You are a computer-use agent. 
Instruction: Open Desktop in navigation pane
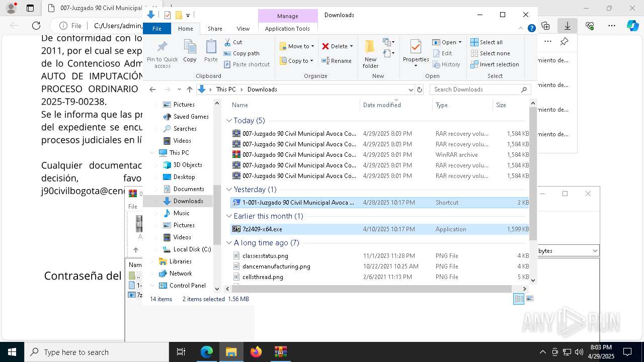coord(179,177)
